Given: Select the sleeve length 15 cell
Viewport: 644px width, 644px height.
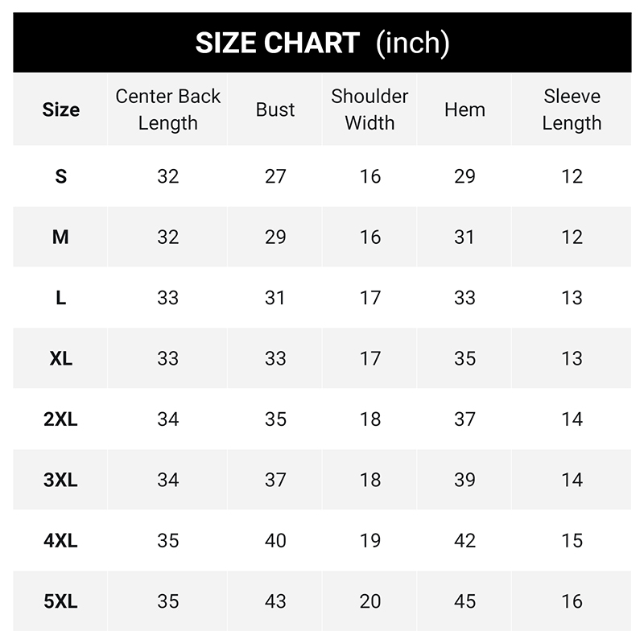Looking at the screenshot, I should 572,540.
